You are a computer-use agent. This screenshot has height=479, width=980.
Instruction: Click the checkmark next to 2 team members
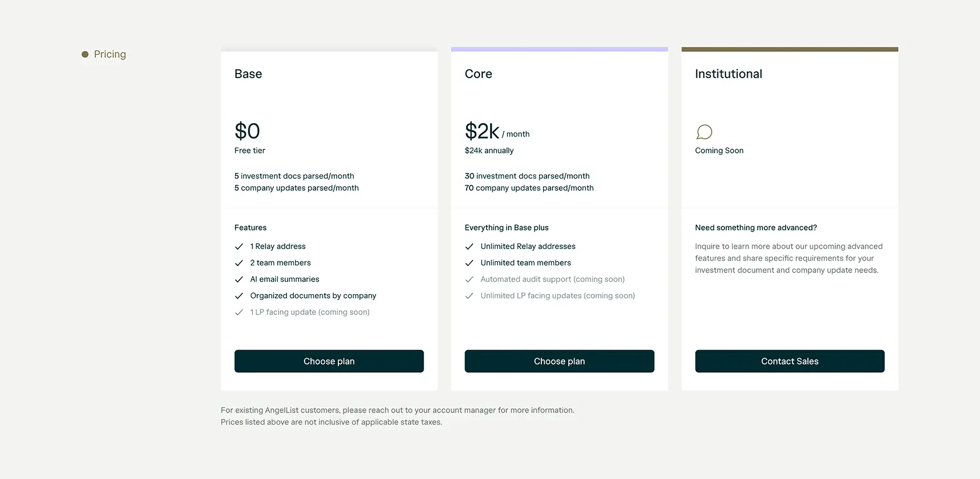tap(239, 263)
